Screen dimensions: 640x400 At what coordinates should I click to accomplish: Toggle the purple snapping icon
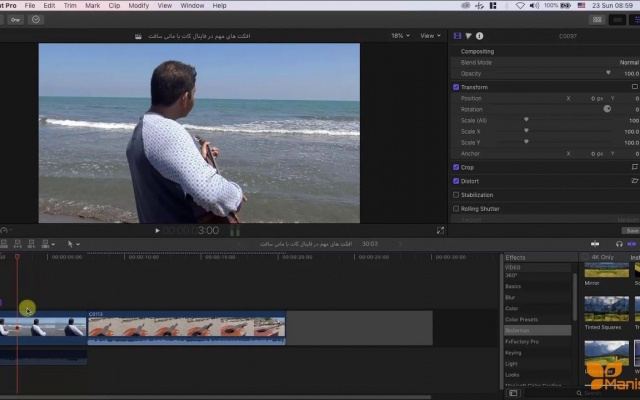click(632, 244)
